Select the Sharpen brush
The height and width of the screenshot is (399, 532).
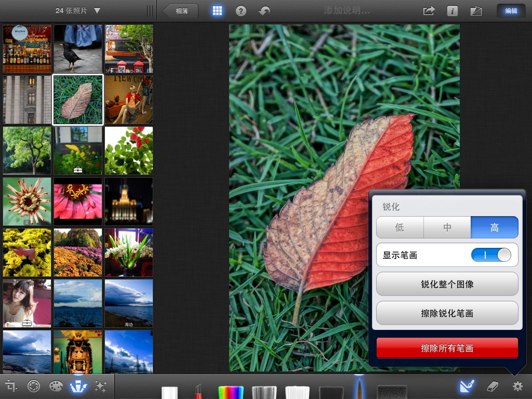click(x=358, y=389)
